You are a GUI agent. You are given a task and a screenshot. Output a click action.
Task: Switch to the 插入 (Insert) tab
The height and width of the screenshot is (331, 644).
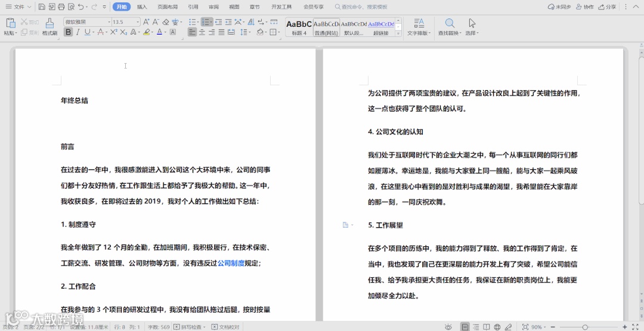click(x=142, y=7)
